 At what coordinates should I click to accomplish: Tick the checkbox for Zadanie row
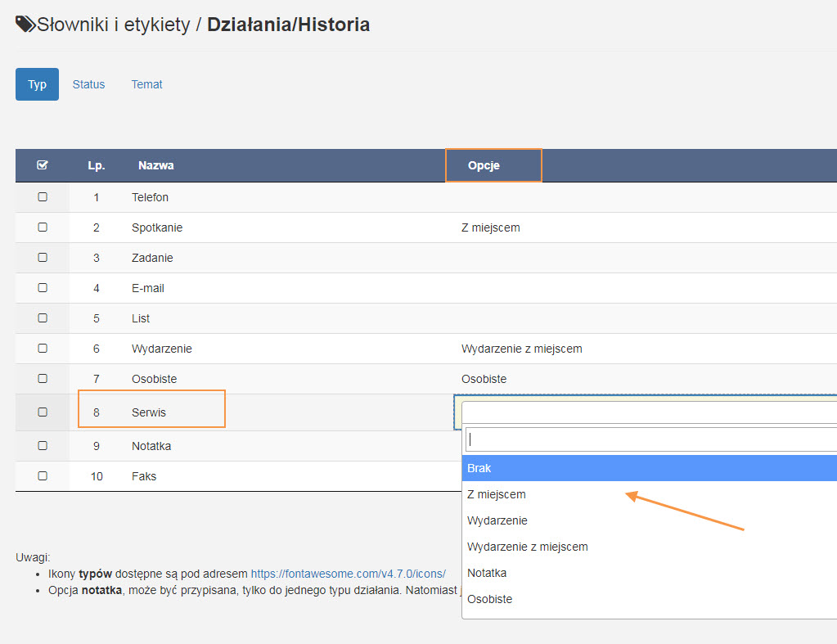[43, 258]
